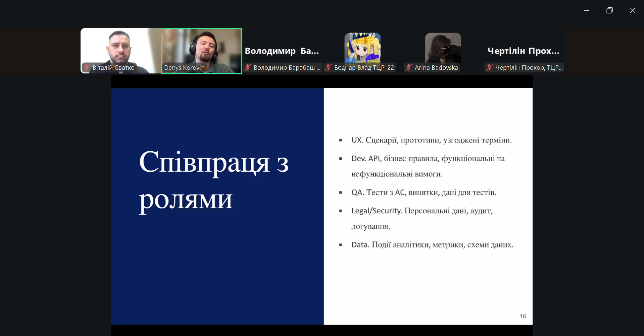
Task: Select Arina Badovska's profile picture
Action: click(443, 48)
